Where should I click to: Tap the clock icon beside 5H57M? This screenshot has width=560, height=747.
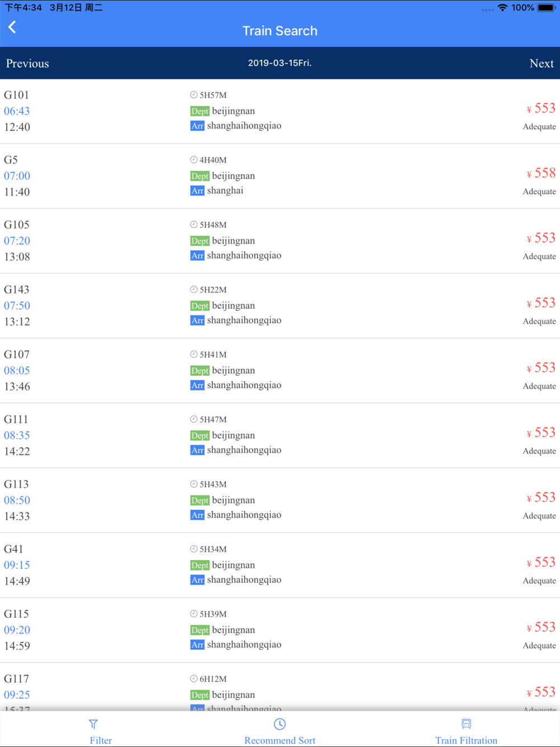(x=194, y=95)
